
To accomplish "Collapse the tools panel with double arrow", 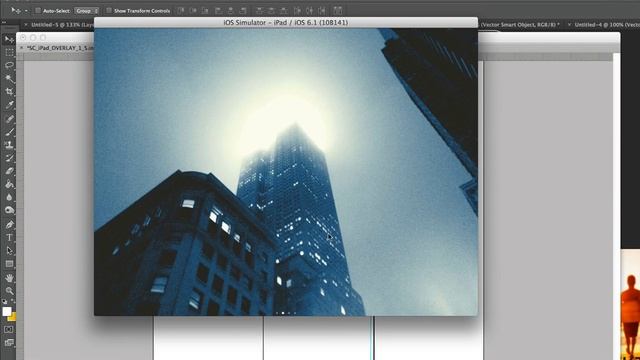I will [4, 22].
